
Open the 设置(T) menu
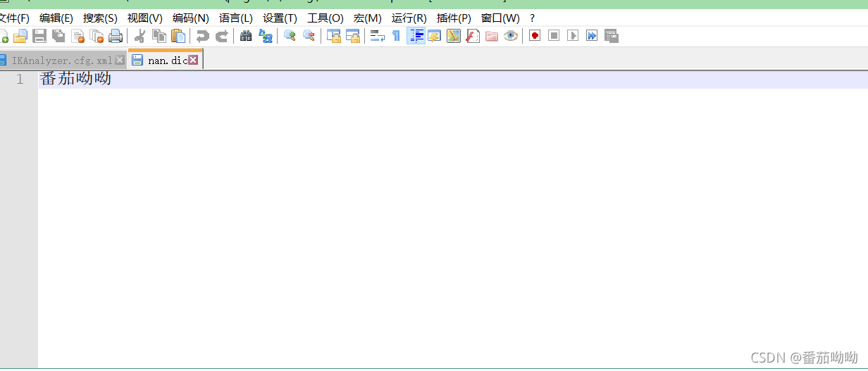[x=280, y=18]
